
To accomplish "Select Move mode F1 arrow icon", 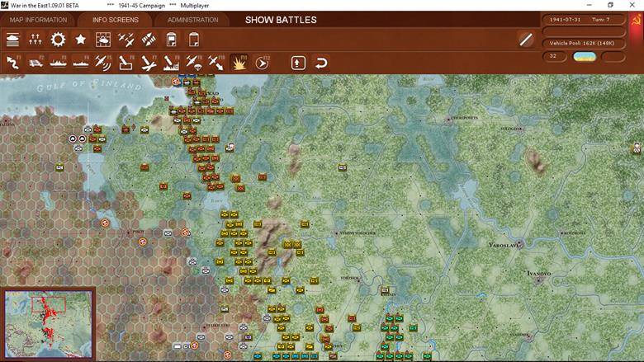I will pos(12,63).
